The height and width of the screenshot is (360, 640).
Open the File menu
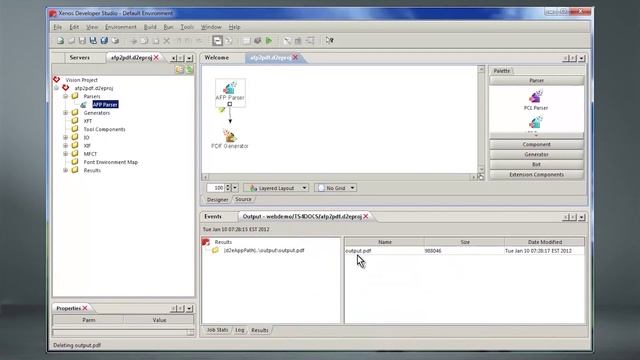point(58,27)
